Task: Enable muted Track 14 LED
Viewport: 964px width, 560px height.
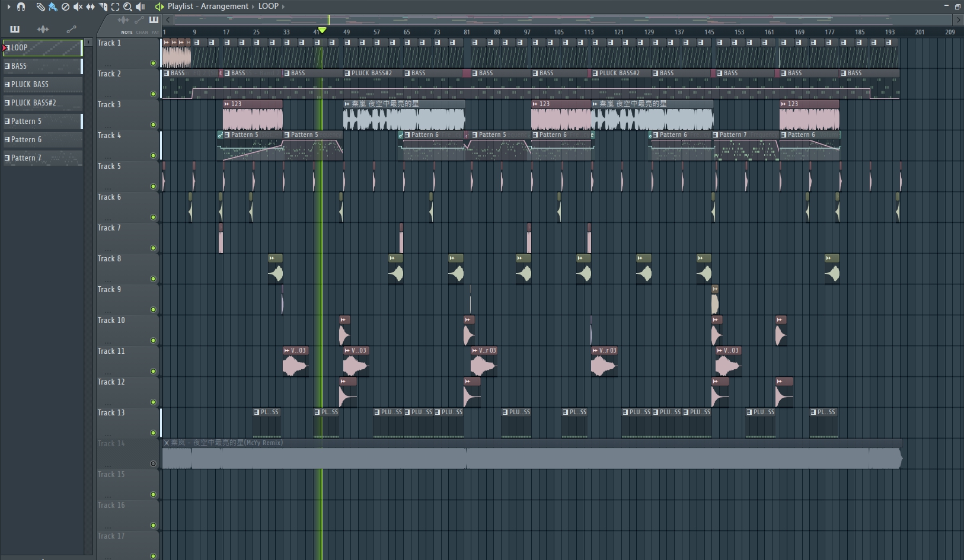Action: click(153, 463)
